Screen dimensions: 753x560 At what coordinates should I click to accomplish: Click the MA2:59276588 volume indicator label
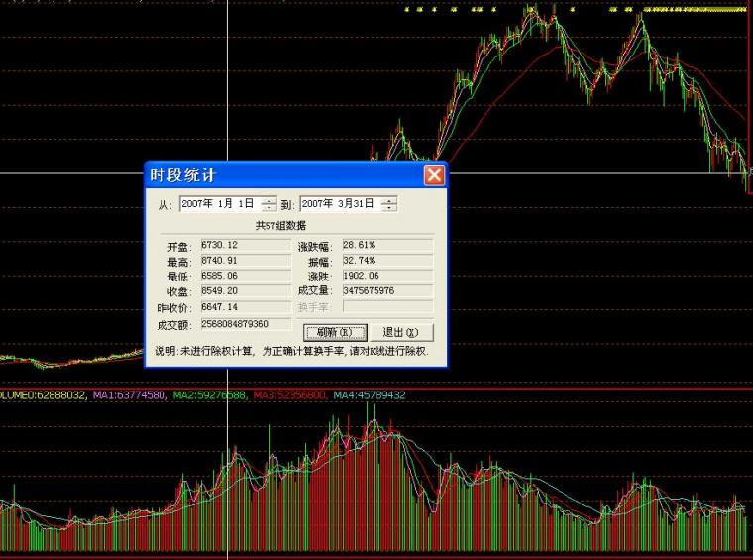coord(210,395)
